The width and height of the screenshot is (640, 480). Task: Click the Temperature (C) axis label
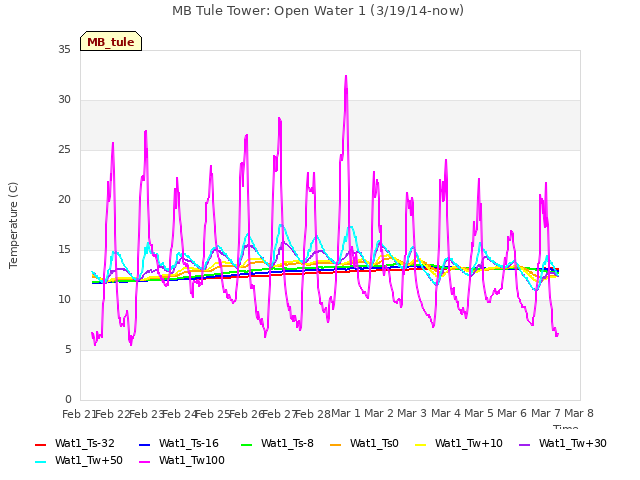click(x=13, y=225)
